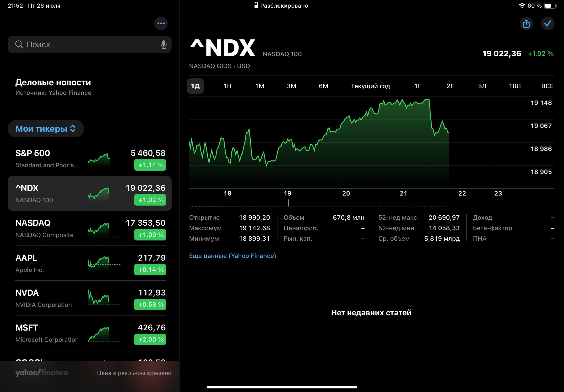Screen dimensions: 564x392
Task: Switch chart to 6М range
Action: [323, 86]
